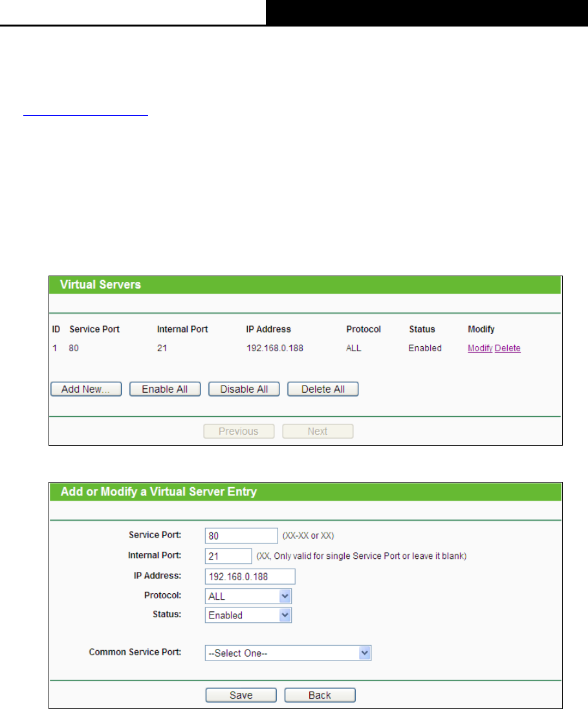
Task: Open the Protocol dropdown showing ALL
Action: (x=248, y=596)
